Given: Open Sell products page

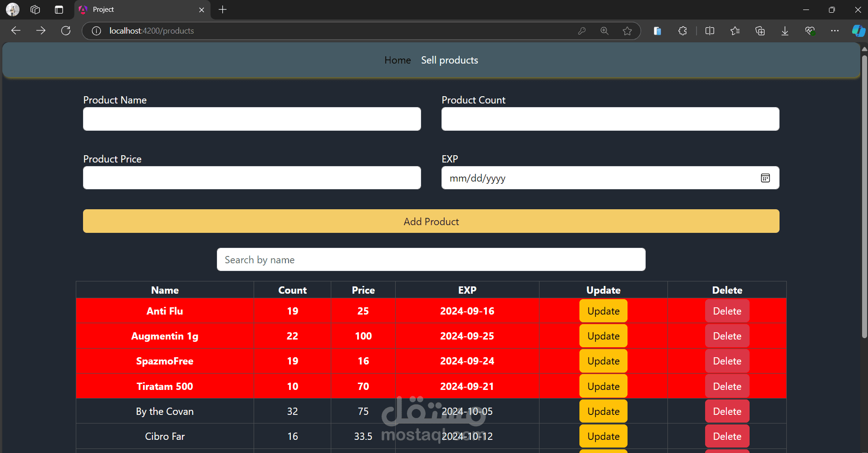Looking at the screenshot, I should [x=450, y=60].
